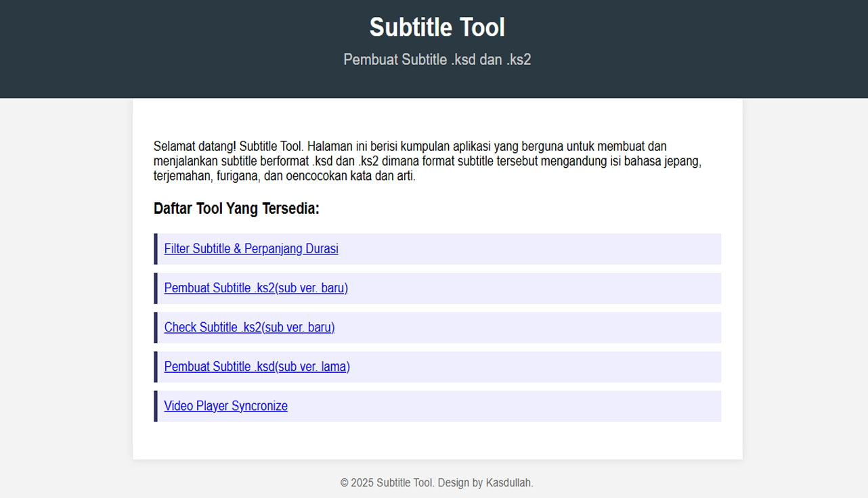Click the accent bar beside Video Player Syncronize

coord(156,406)
